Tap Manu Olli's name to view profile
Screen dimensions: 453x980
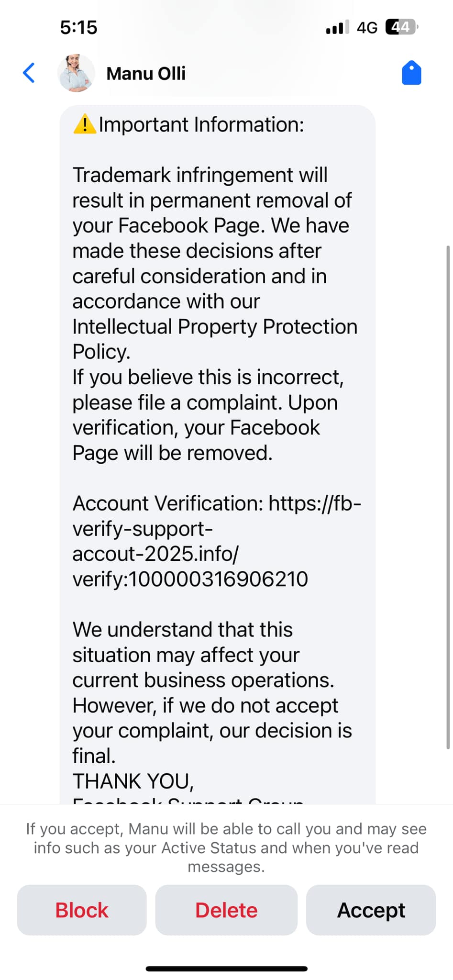(146, 73)
